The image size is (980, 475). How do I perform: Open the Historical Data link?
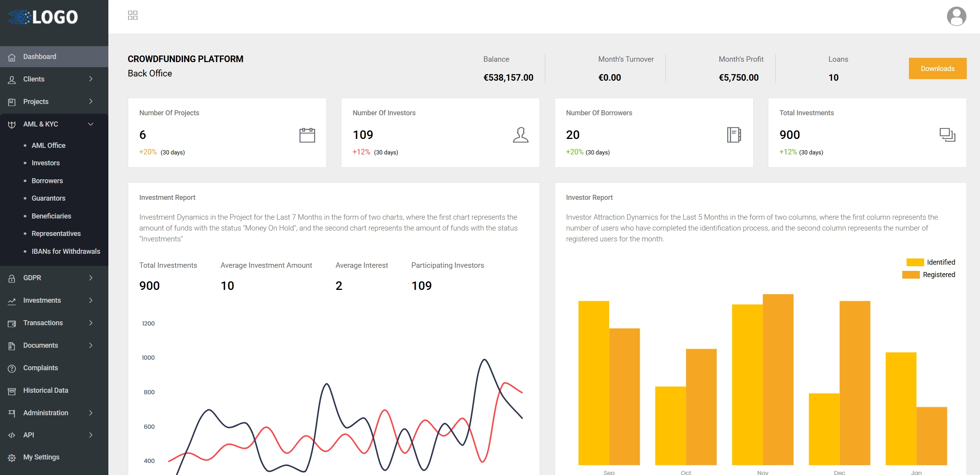coord(45,390)
